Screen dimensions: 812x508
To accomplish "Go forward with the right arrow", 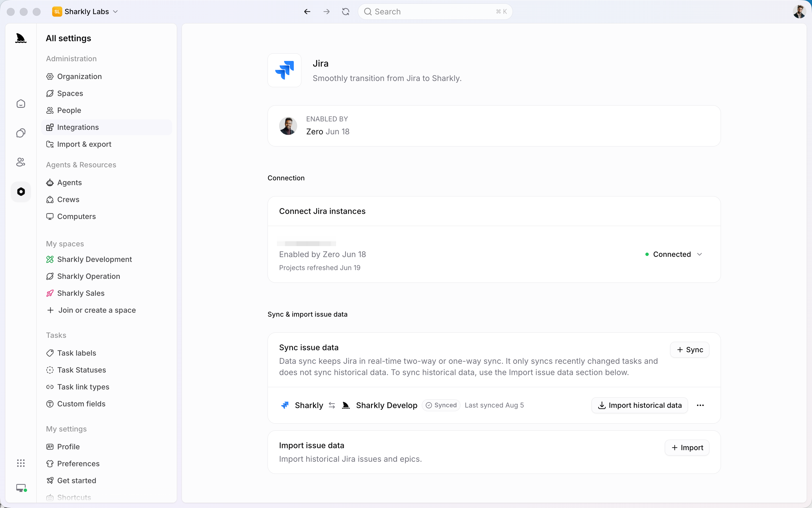I will (x=326, y=12).
